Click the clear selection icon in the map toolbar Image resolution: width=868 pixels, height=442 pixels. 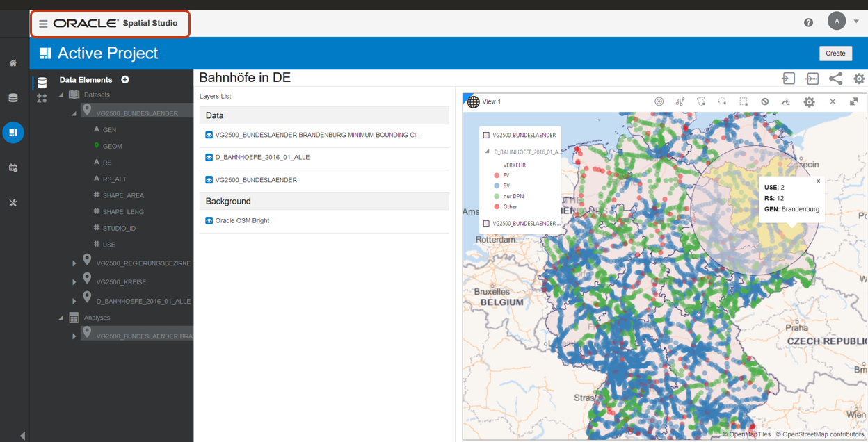tap(764, 101)
